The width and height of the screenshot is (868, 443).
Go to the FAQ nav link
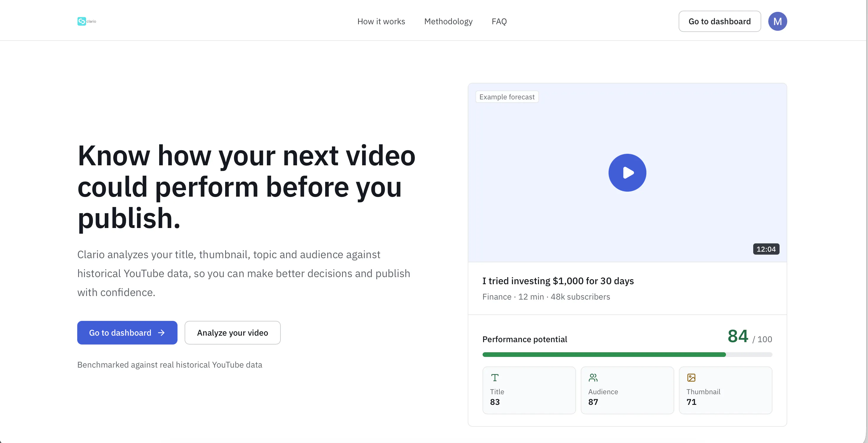[499, 21]
